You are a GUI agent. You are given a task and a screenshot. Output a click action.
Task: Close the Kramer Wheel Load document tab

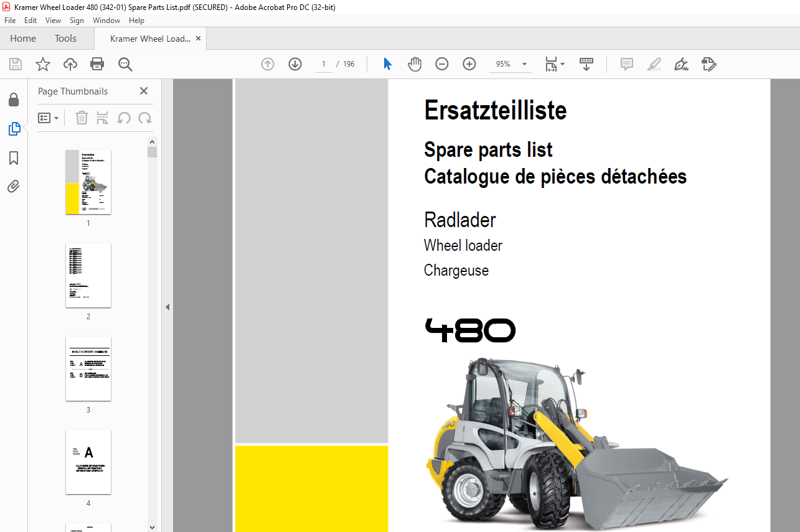tap(199, 39)
